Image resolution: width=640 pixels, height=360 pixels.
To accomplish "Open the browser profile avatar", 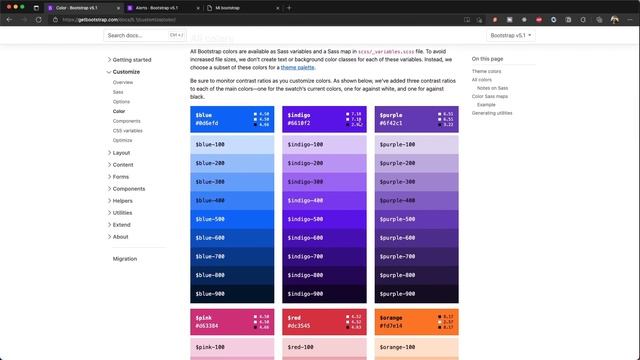I will click(x=614, y=20).
